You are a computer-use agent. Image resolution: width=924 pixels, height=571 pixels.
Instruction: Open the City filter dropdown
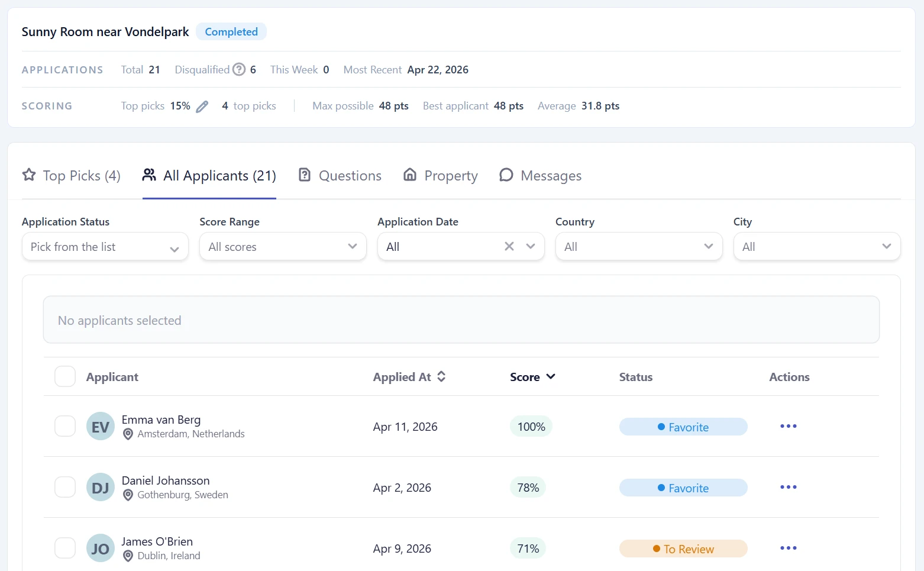click(x=817, y=246)
